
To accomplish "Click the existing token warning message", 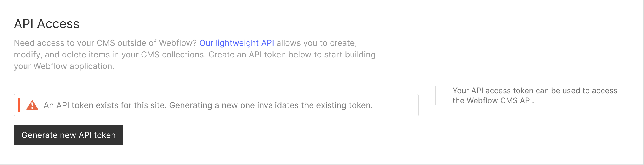I will tap(209, 105).
